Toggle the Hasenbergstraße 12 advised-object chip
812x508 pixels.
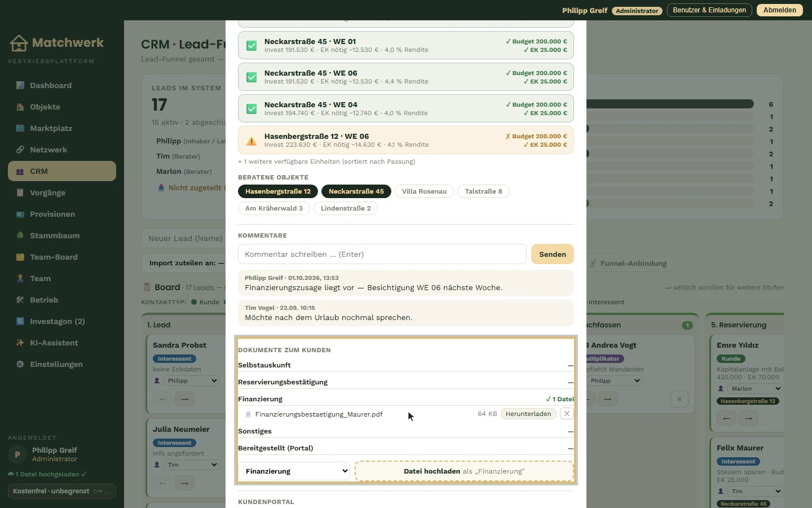(x=278, y=191)
